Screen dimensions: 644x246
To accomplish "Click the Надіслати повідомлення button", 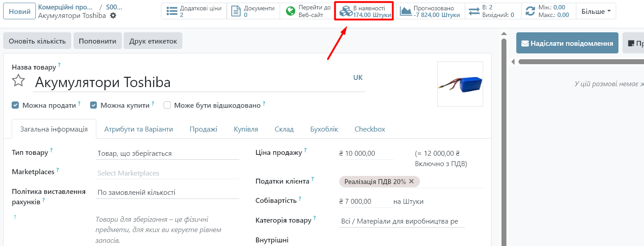I will coord(567,43).
